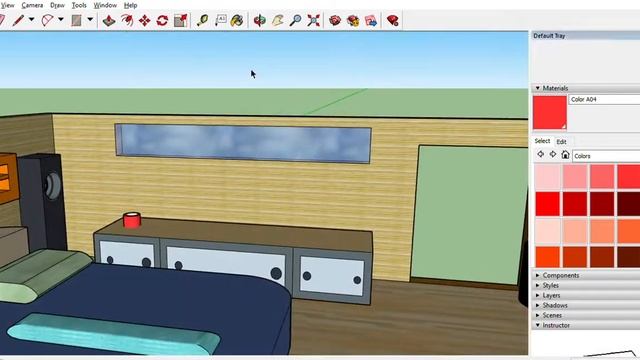
Task: Pick the pure red swatch starting the second row
Action: [548, 204]
